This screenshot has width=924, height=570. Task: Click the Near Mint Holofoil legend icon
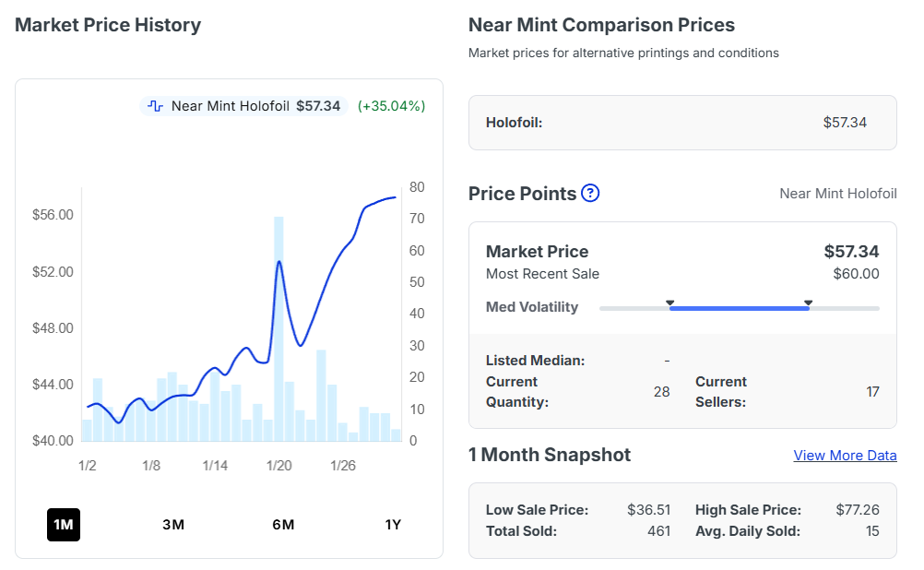(155, 106)
